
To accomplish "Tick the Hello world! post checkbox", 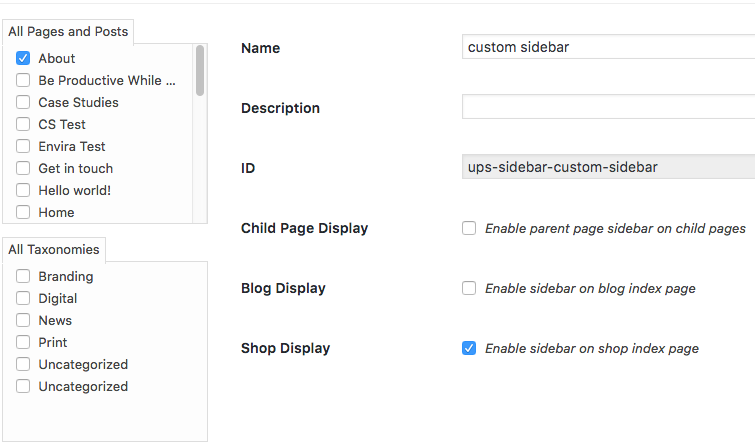I will pyautogui.click(x=23, y=191).
